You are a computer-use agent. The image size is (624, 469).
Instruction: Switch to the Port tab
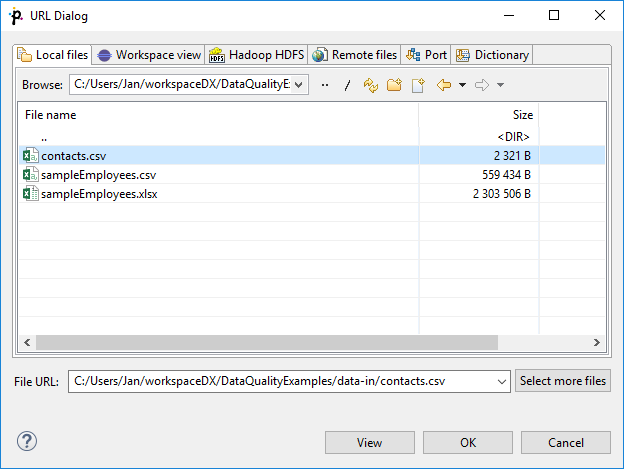click(426, 55)
